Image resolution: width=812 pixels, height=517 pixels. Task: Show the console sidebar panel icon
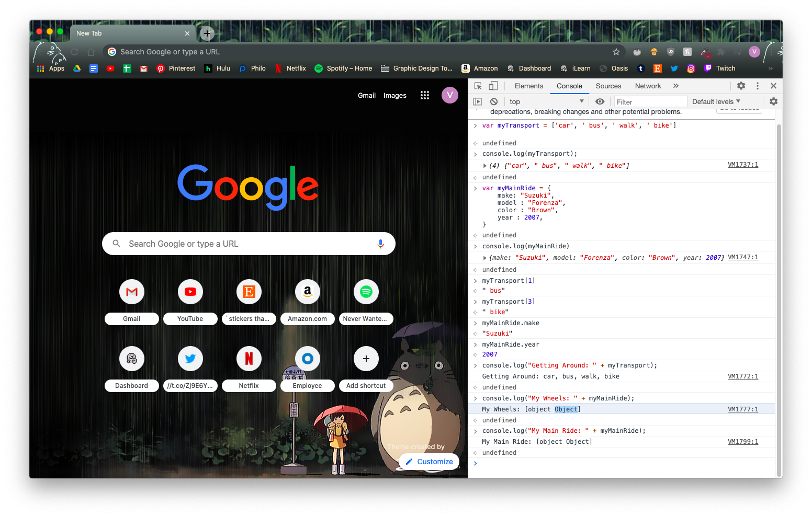tap(478, 101)
